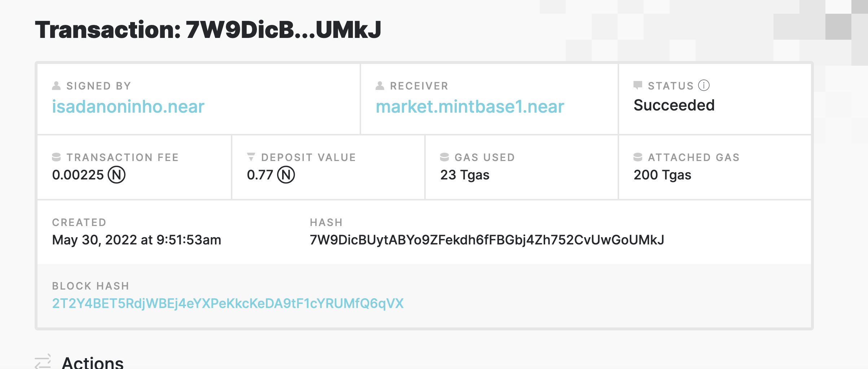Click the NEAR symbol beside 0.77
The width and height of the screenshot is (868, 369).
(286, 175)
